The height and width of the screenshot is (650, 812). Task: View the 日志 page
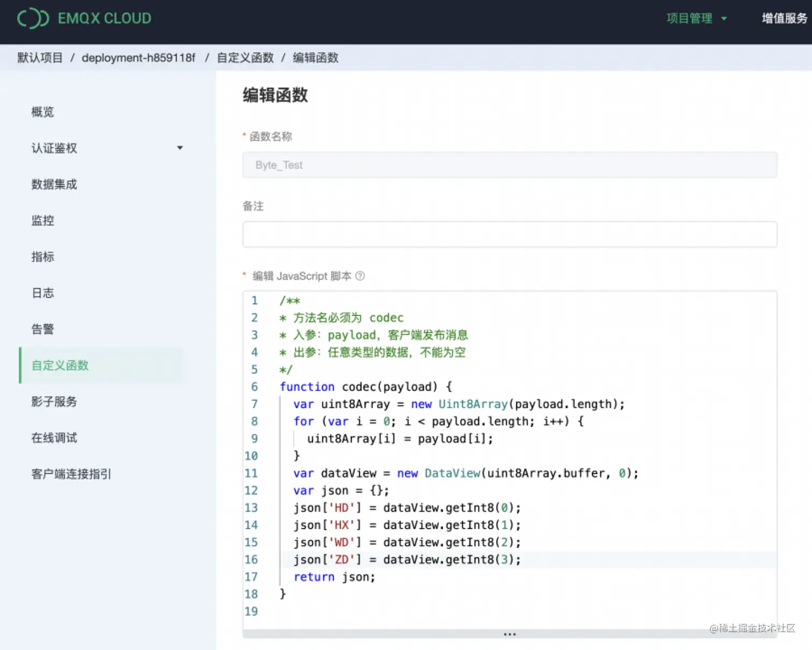click(42, 293)
